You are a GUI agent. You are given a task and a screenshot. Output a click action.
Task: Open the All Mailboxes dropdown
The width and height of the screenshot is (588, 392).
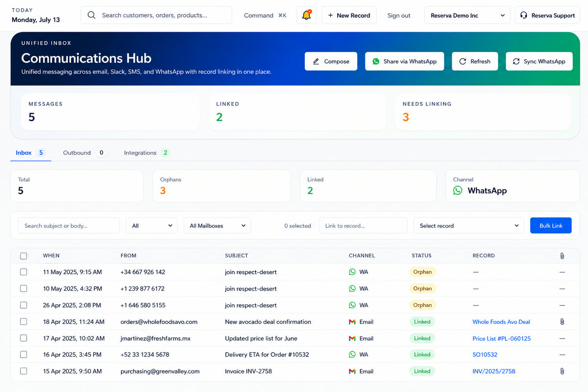(x=217, y=225)
